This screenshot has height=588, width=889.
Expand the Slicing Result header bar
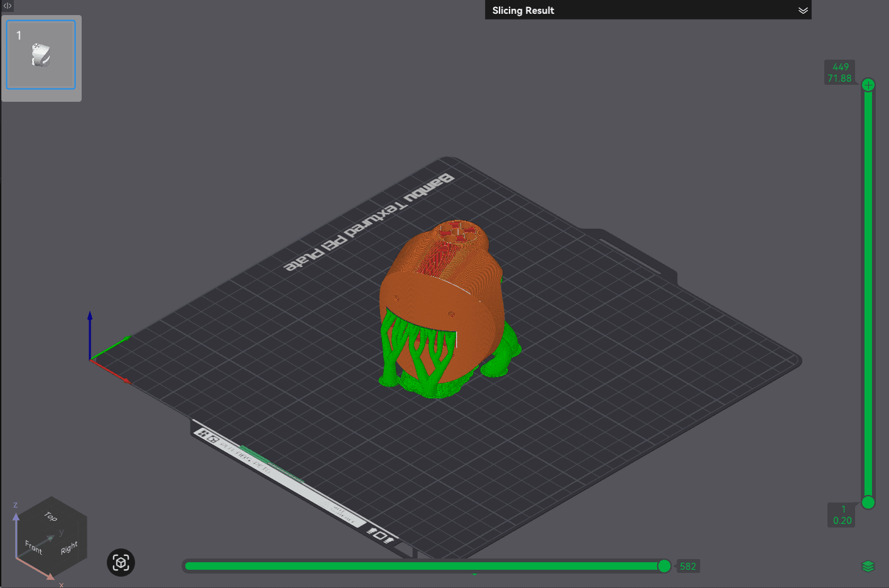[647, 10]
